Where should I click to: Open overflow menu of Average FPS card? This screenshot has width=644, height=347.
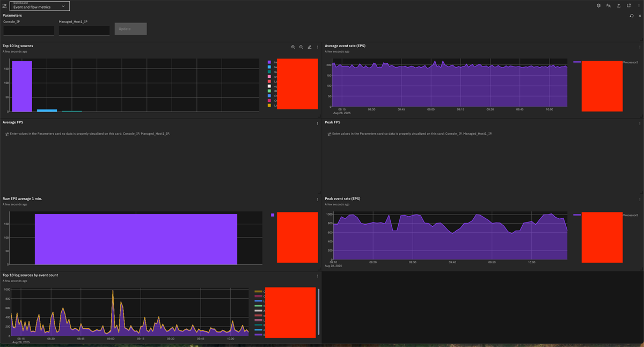318,123
